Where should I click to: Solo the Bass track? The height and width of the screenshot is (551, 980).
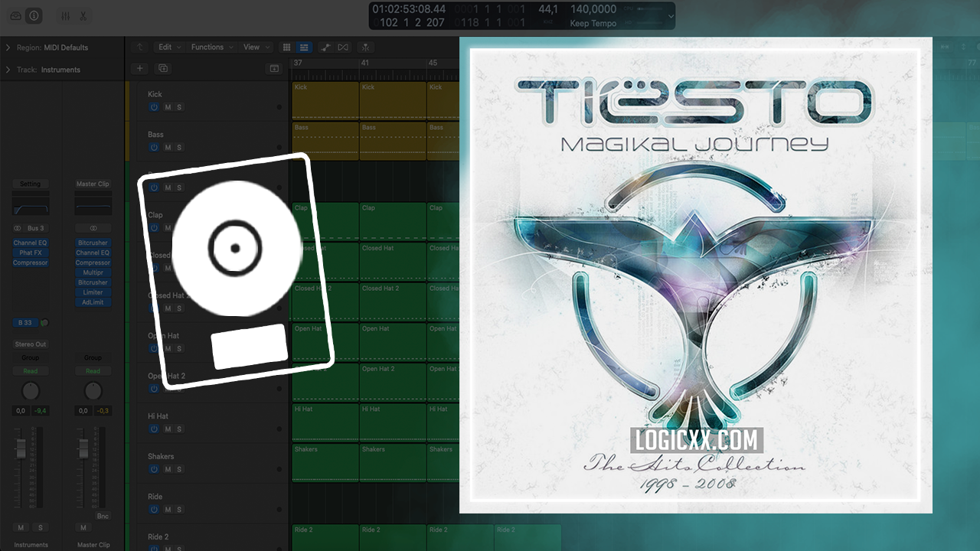(179, 147)
